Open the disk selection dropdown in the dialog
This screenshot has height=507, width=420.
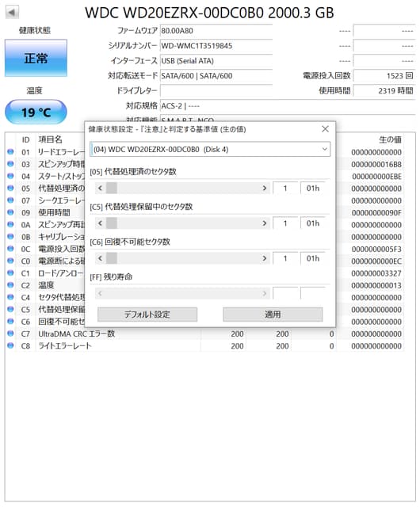tap(210, 150)
